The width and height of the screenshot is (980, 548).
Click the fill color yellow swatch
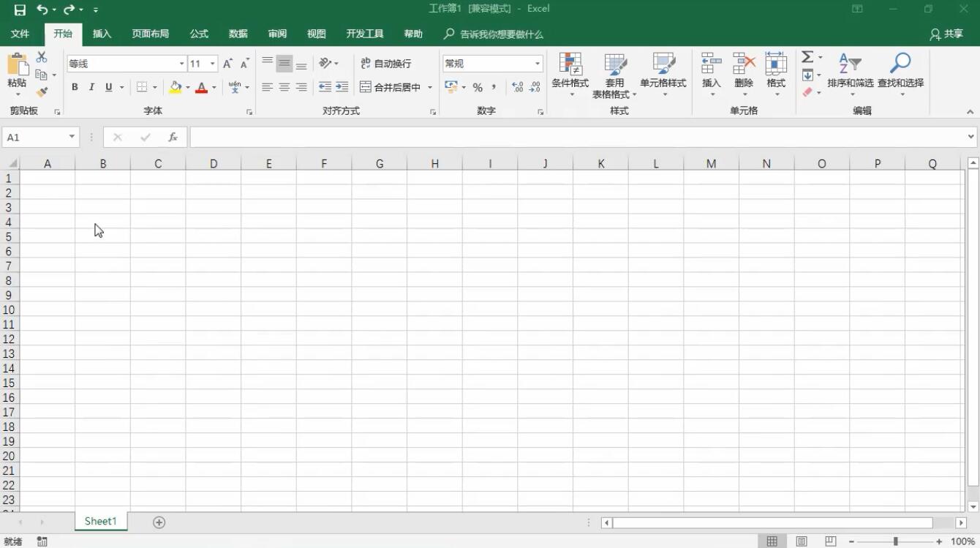click(x=176, y=87)
